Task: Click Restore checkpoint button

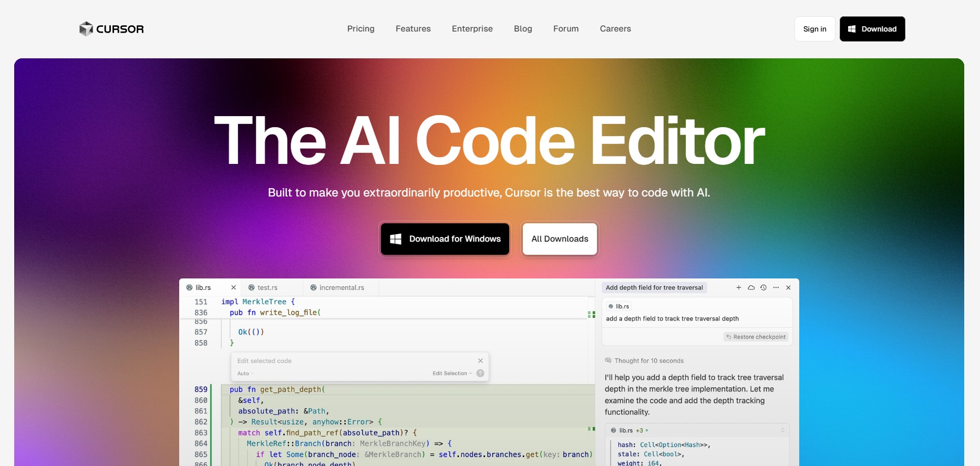Action: [x=756, y=337]
